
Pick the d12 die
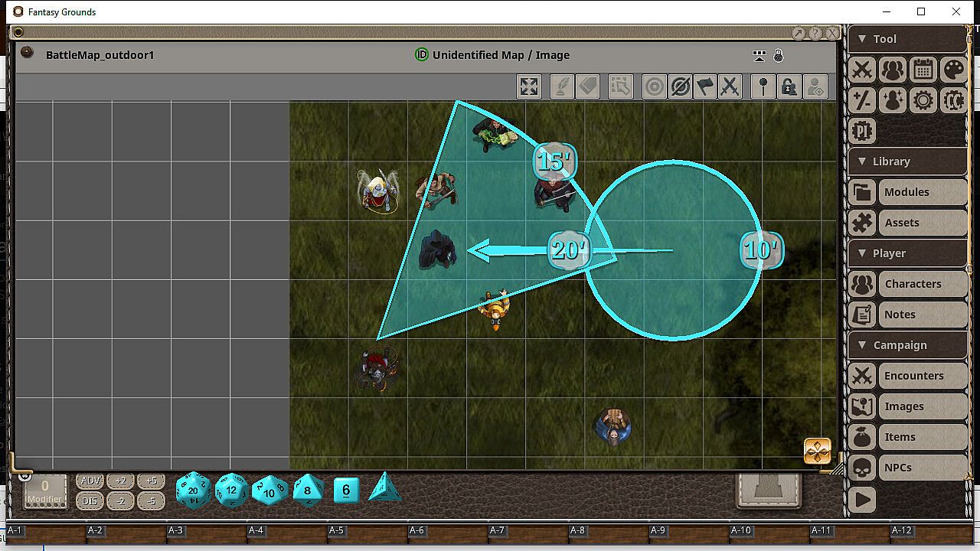[x=232, y=490]
